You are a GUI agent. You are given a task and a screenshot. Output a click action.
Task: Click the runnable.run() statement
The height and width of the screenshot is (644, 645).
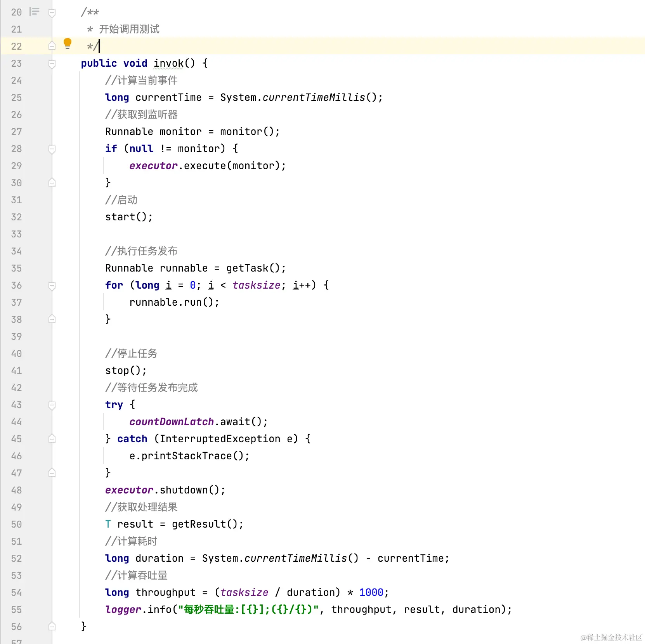pyautogui.click(x=174, y=302)
